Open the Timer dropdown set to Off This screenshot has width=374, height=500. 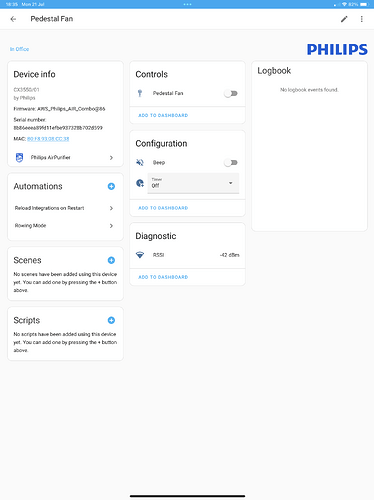click(193, 183)
